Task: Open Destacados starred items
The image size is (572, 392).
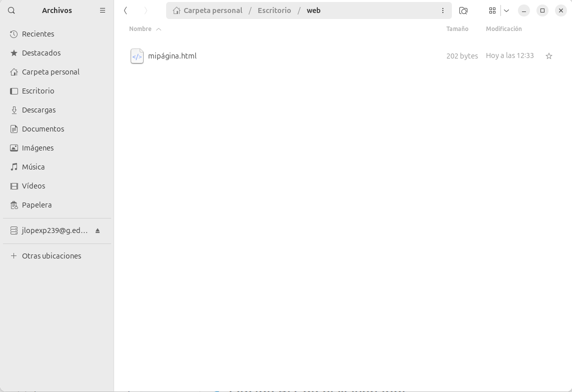Action: [x=41, y=53]
